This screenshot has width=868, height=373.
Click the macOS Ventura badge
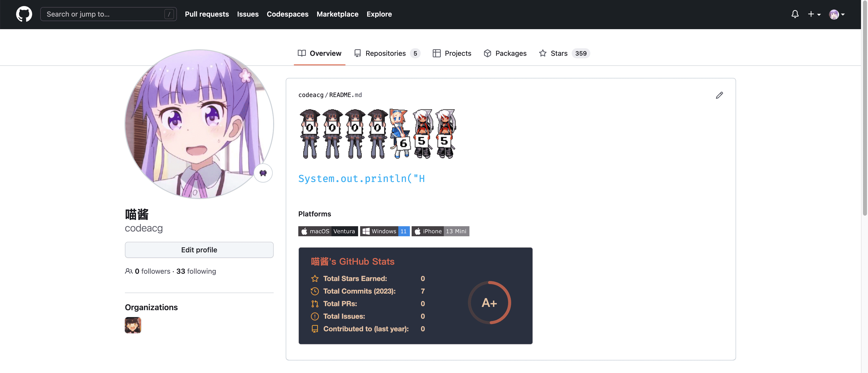tap(328, 231)
